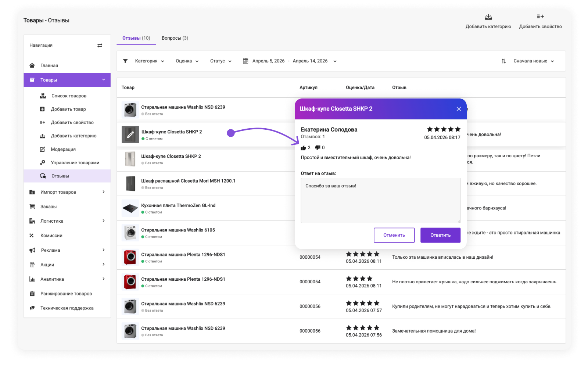Click the filter funnel icon
Viewport: 588px width, 366px height.
(125, 61)
